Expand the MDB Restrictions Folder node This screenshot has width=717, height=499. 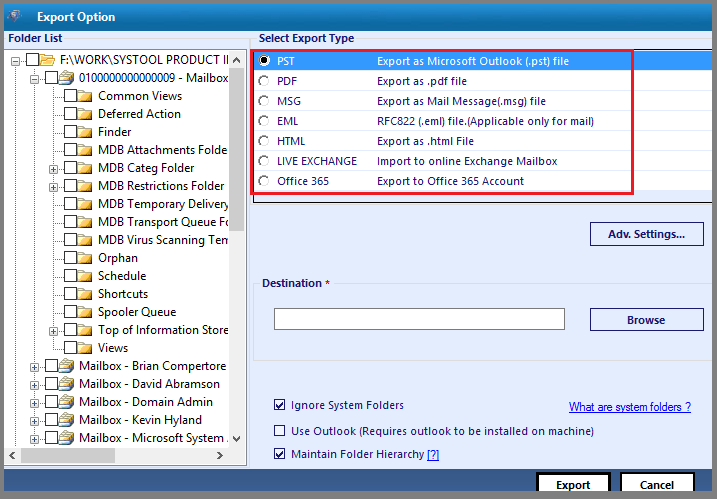pos(54,187)
